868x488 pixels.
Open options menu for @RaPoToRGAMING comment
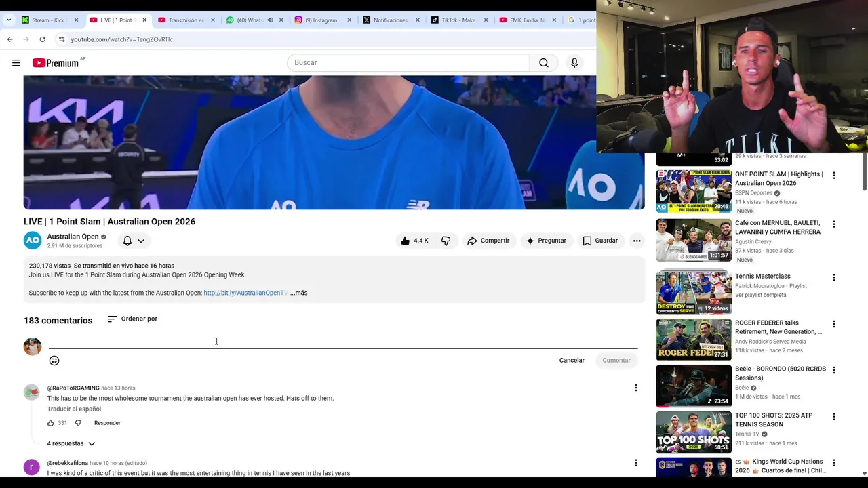point(635,388)
